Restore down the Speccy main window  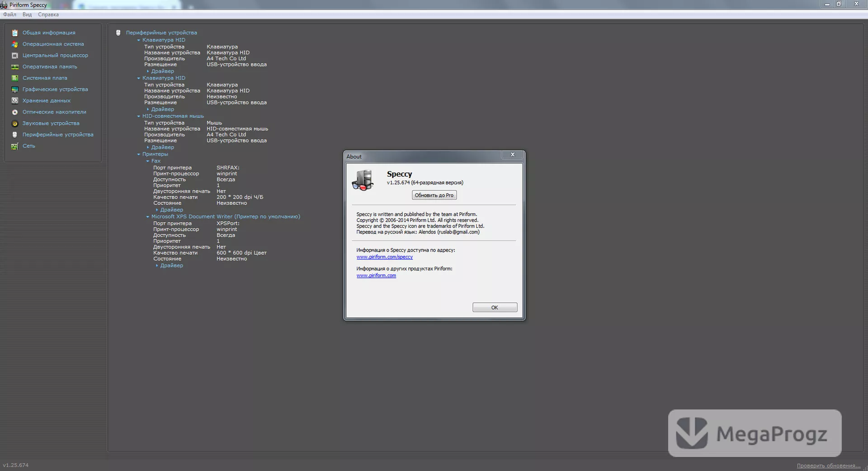pyautogui.click(x=839, y=4)
